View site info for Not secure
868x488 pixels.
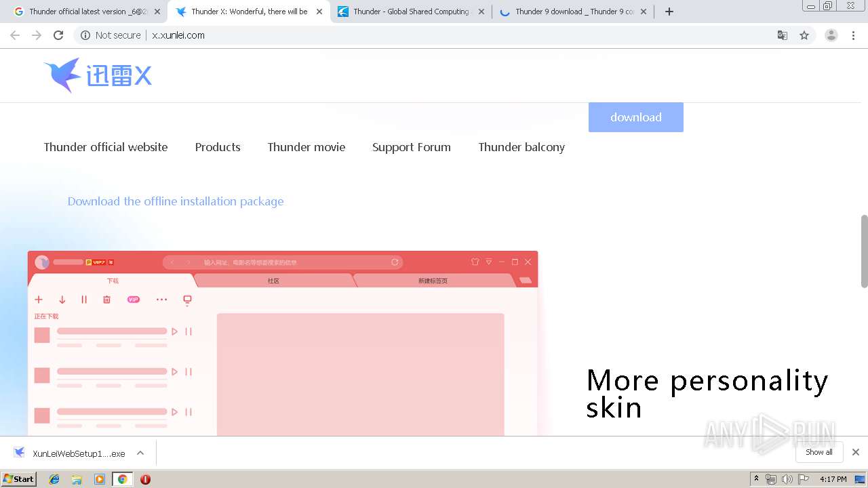(111, 35)
